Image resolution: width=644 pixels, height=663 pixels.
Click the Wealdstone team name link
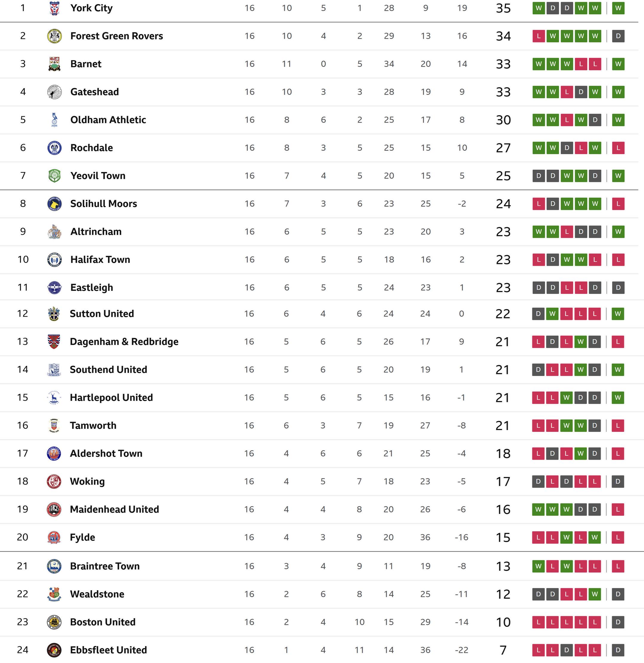[97, 594]
